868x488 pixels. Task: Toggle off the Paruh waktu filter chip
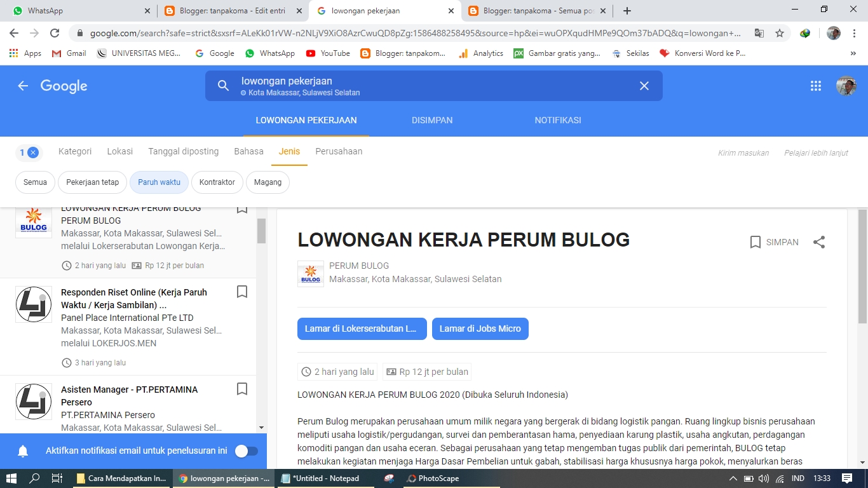(x=158, y=182)
